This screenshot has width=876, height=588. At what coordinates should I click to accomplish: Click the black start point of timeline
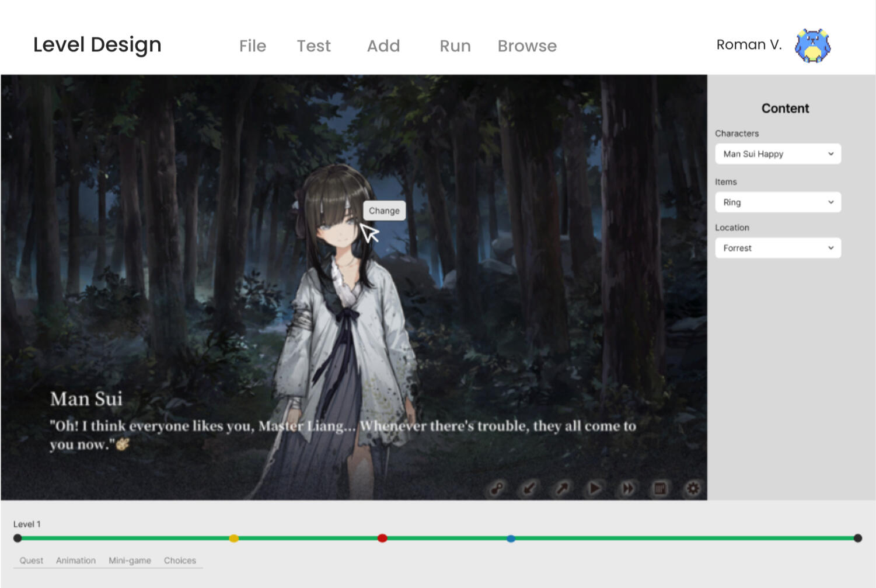click(18, 538)
